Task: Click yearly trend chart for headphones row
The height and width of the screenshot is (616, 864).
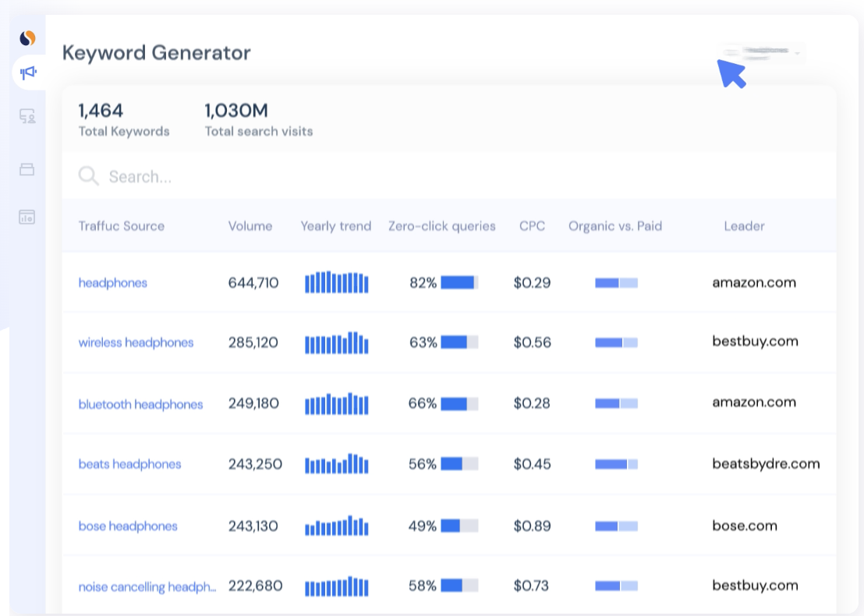Action: (x=336, y=282)
